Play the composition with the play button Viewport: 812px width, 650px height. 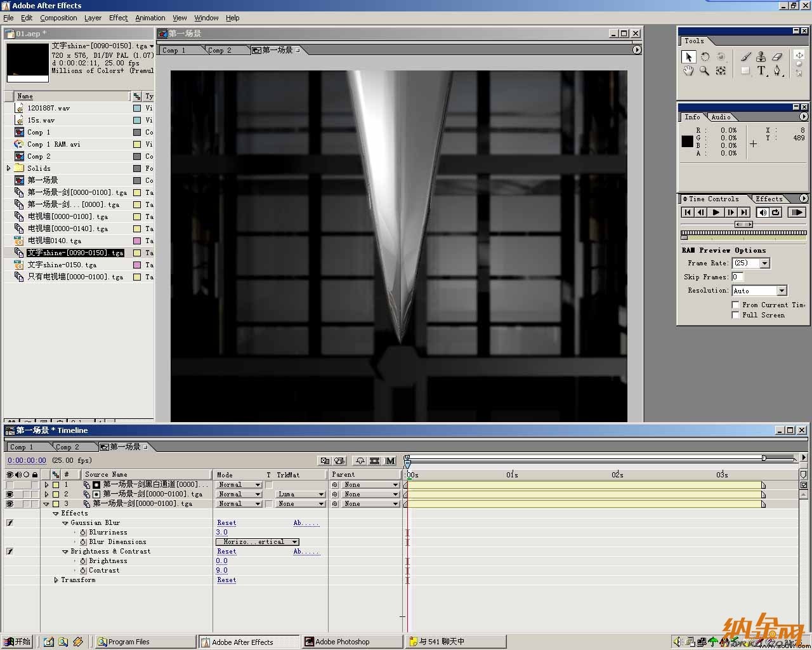(716, 213)
